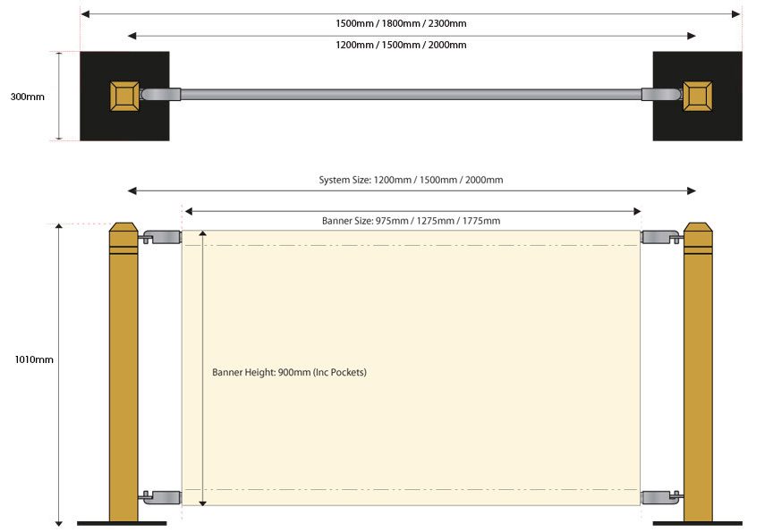Select the lower-right banner rail bracket
The height and width of the screenshot is (532, 773).
[661, 494]
